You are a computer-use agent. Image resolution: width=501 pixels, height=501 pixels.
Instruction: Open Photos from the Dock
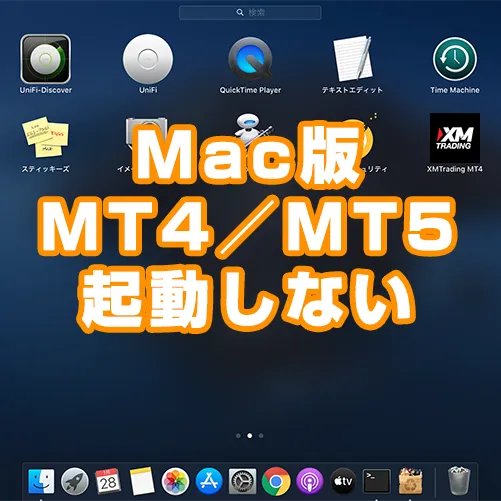pyautogui.click(x=175, y=481)
